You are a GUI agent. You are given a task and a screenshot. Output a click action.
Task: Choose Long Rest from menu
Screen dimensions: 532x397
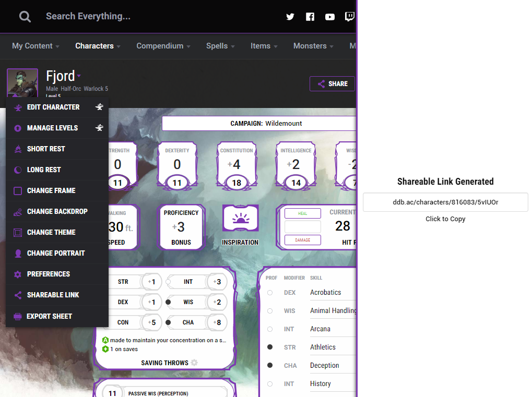click(x=57, y=170)
